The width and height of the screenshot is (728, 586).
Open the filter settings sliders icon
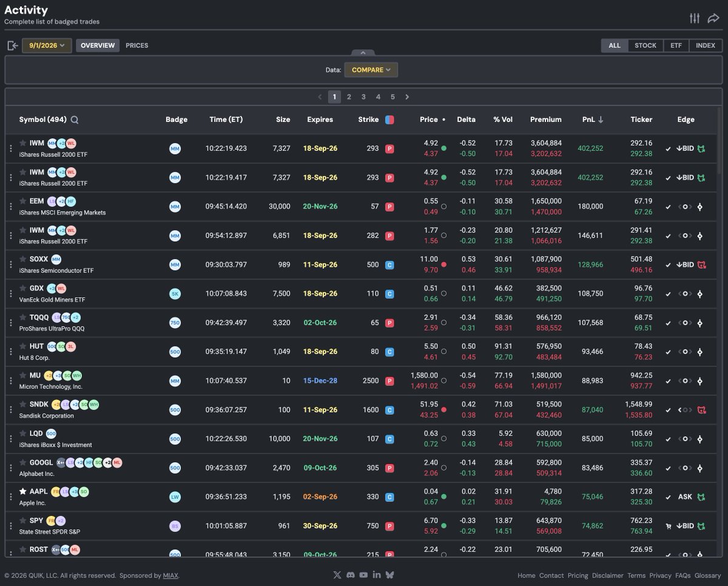695,18
